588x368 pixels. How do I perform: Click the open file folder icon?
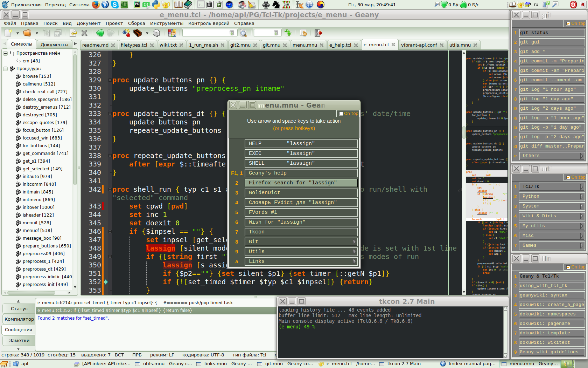[x=27, y=33]
